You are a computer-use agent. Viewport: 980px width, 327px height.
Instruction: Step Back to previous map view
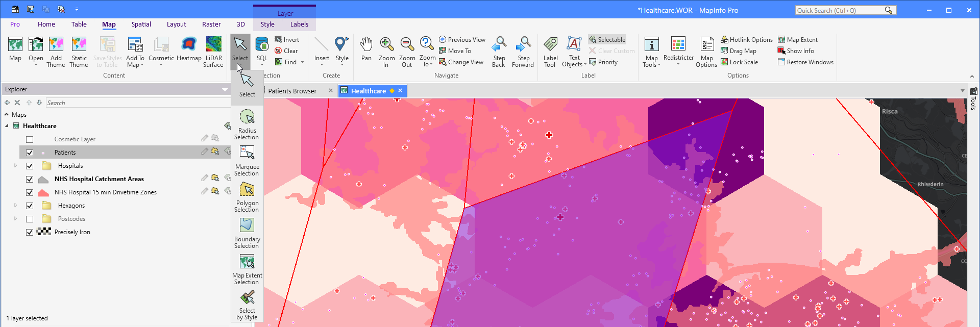(499, 52)
